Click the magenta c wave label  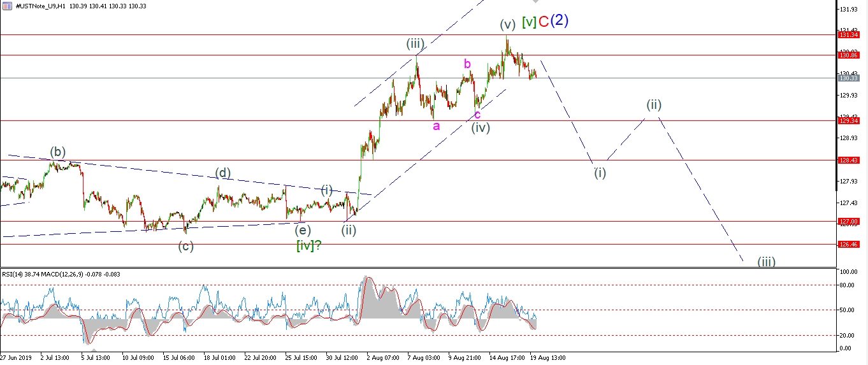(477, 114)
